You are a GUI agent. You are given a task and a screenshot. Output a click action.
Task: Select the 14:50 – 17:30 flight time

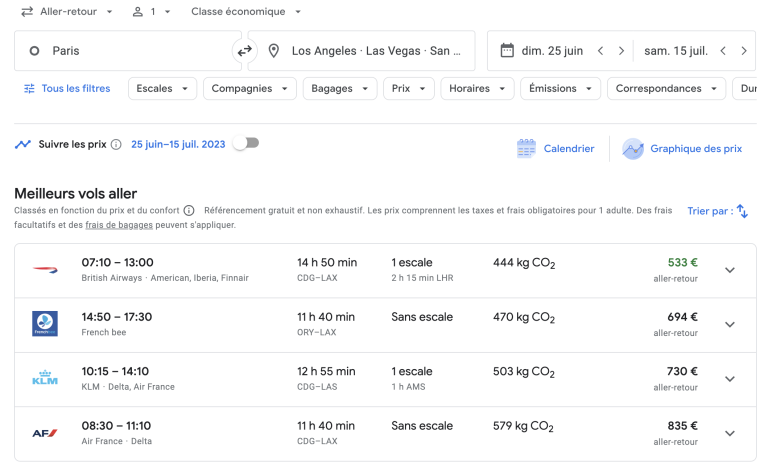(117, 317)
